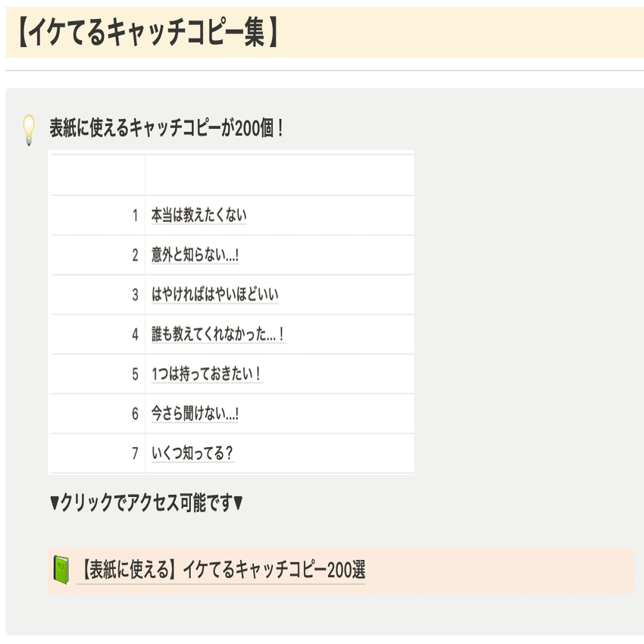Image resolution: width=644 pixels, height=644 pixels.
Task: Open the 意外と知らない...! link
Action: [x=195, y=255]
